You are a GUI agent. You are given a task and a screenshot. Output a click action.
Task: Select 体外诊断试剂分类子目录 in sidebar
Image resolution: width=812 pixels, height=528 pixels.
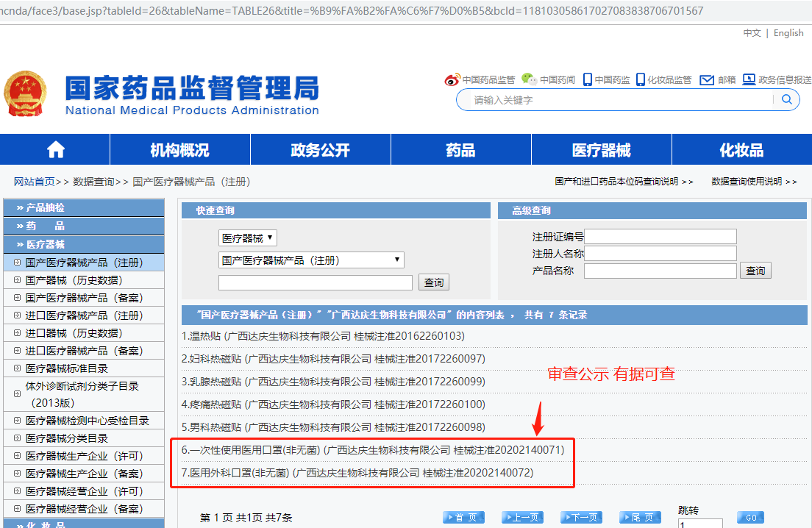coord(82,394)
